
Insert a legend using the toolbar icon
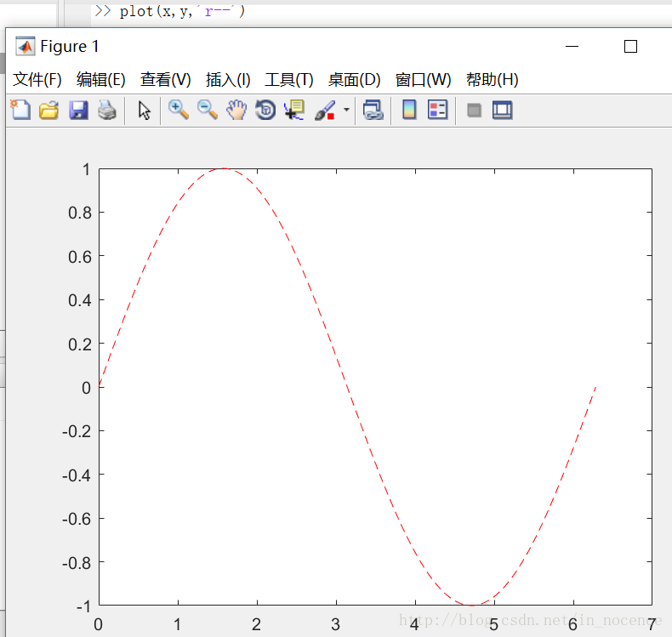(437, 110)
